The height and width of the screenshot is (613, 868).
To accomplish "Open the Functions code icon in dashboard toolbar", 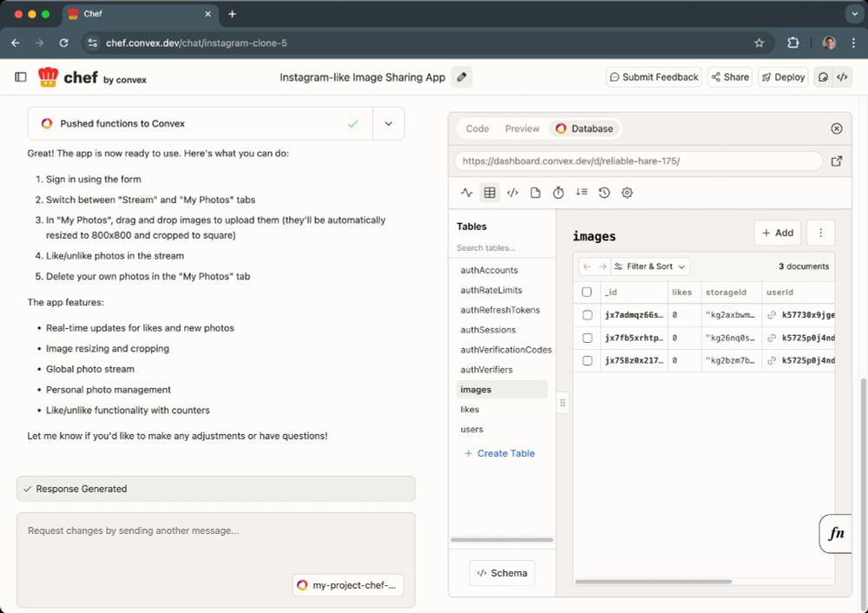I will click(513, 193).
